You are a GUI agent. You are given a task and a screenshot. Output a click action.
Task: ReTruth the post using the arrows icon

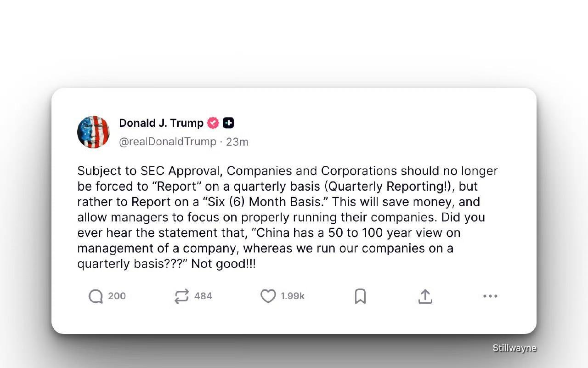tap(181, 296)
